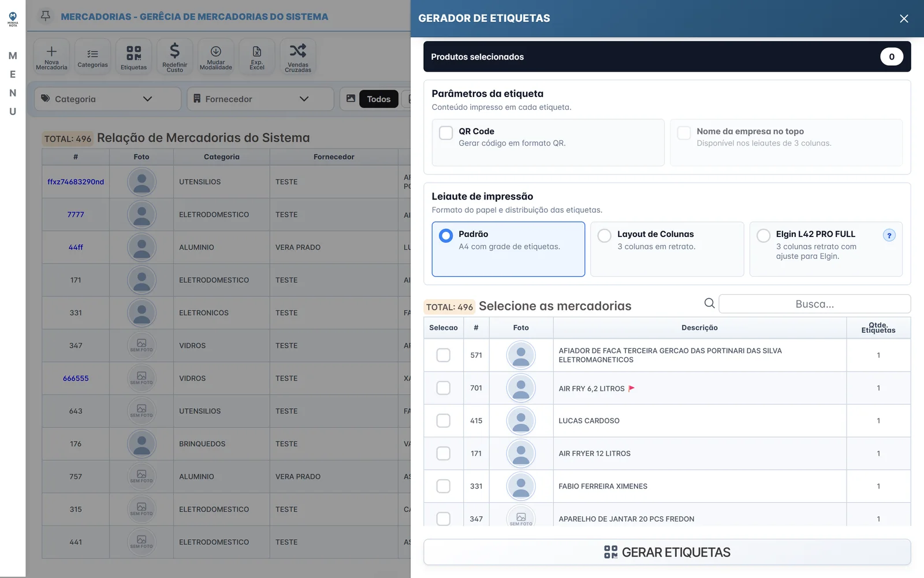
Task: Select checkbox for APARELHO DE JANTAR 20 PCS
Action: tap(444, 518)
